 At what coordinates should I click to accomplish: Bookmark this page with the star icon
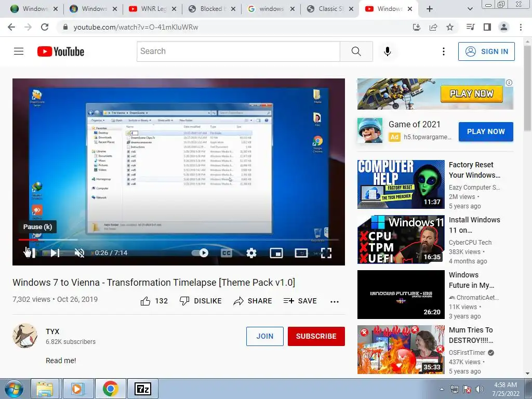point(450,27)
